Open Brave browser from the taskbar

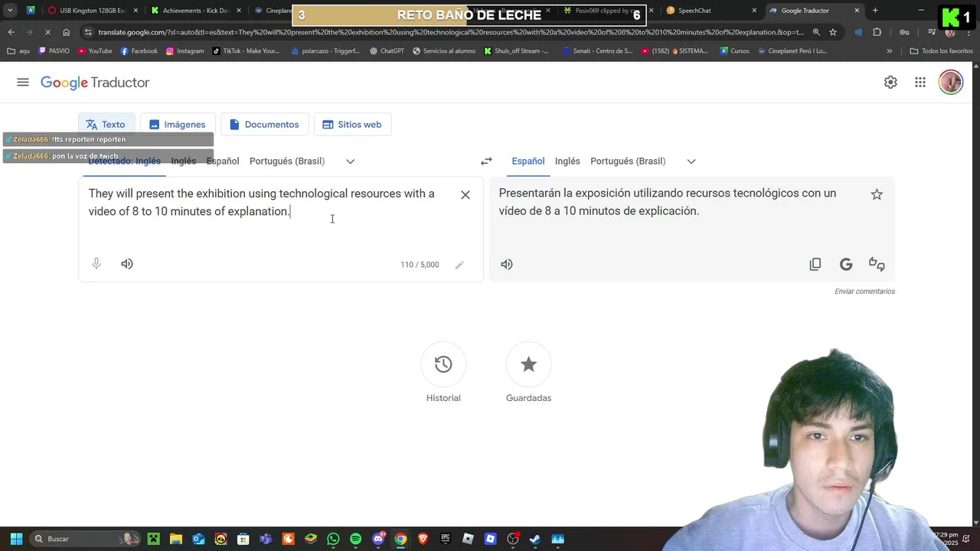tap(423, 539)
